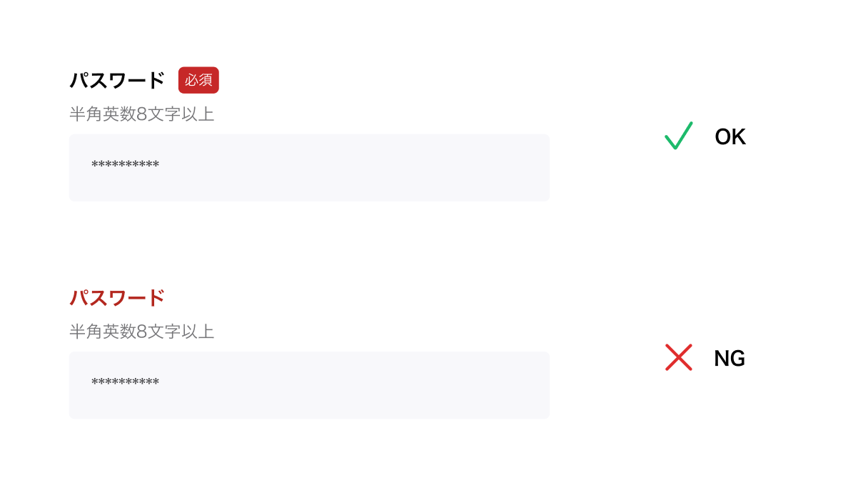
Task: Click the first asterisk in the NG example password
Action: (95, 382)
